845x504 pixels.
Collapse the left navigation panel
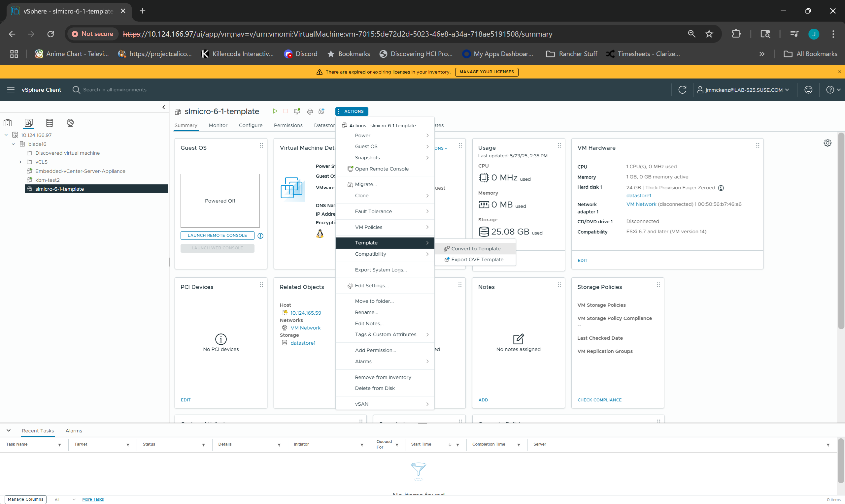[164, 107]
